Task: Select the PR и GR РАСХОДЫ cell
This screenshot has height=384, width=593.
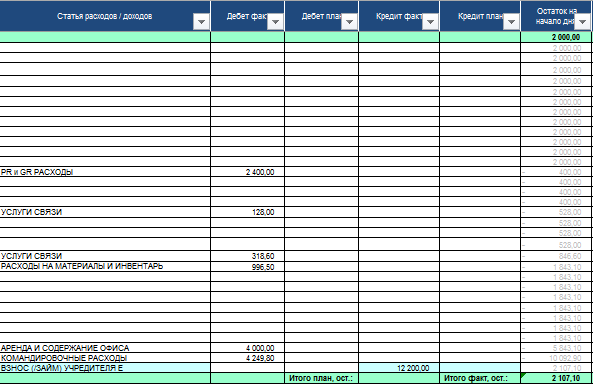Action: [x=105, y=172]
